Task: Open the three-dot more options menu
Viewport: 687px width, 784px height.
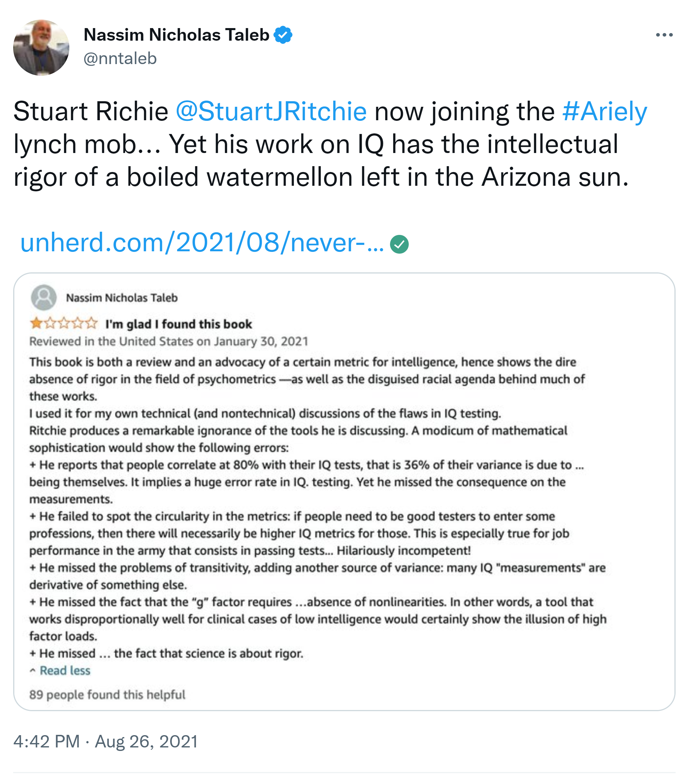Action: click(664, 35)
